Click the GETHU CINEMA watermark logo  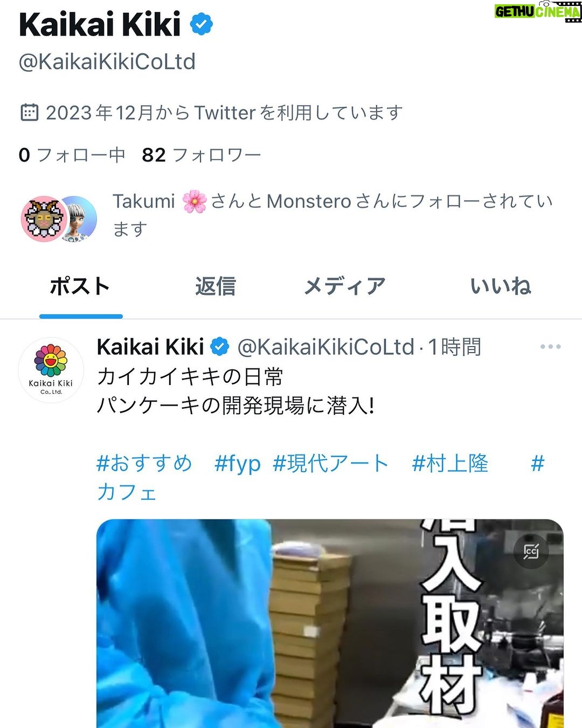coord(538,11)
